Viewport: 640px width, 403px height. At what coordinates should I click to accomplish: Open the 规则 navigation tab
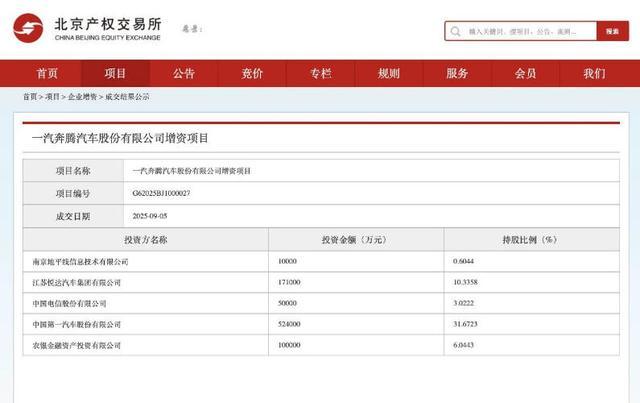click(x=389, y=73)
